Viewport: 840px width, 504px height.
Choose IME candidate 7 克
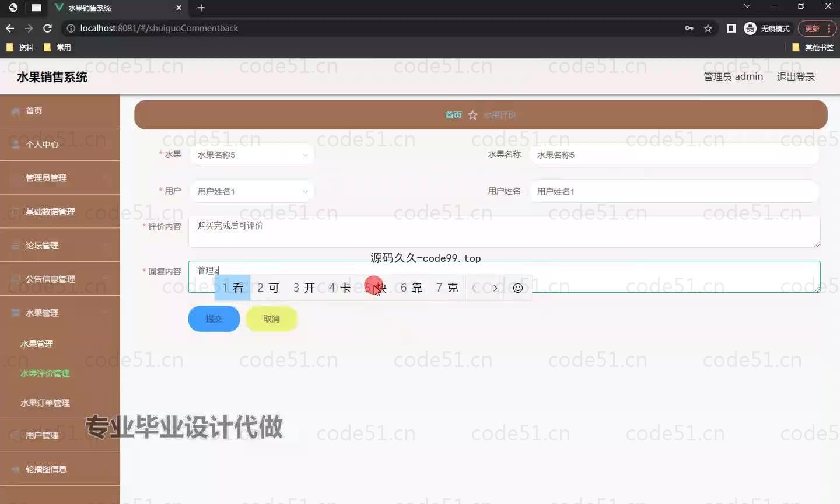447,288
